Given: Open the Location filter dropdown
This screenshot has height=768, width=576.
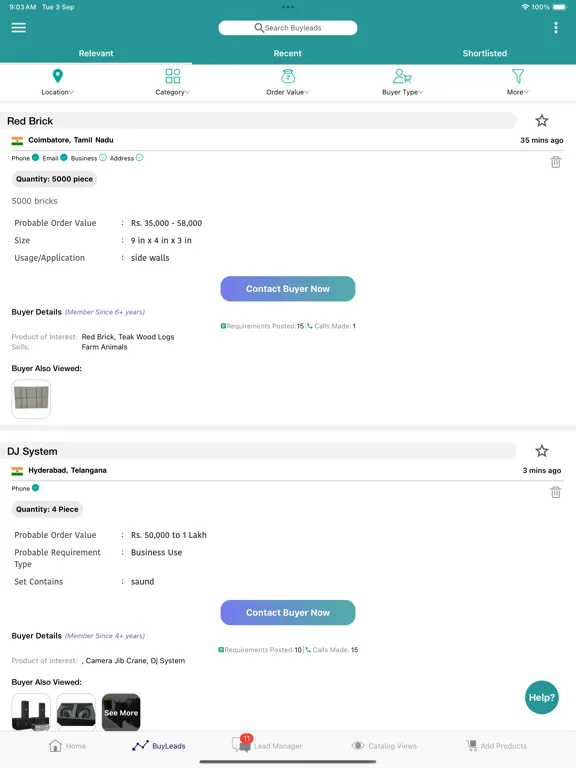Looking at the screenshot, I should click(57, 82).
